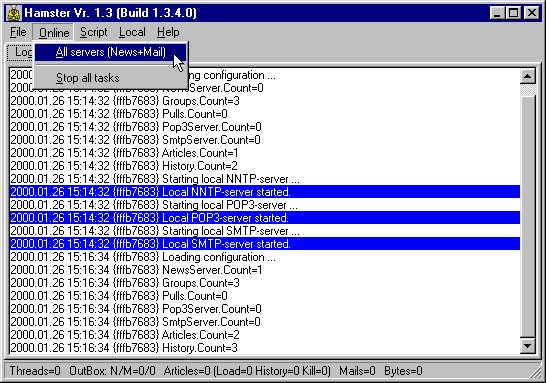This screenshot has height=383, width=546.
Task: Maximize the Hamster window
Action: (x=513, y=13)
